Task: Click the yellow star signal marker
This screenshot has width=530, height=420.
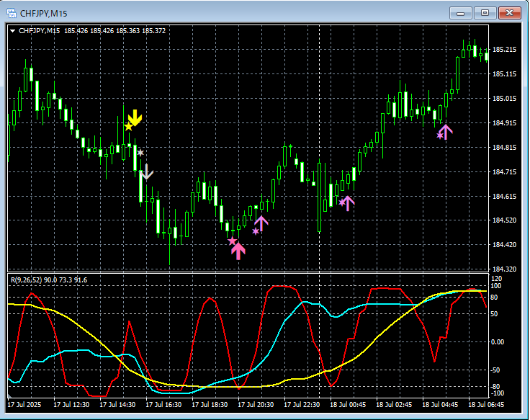Action: (128, 127)
